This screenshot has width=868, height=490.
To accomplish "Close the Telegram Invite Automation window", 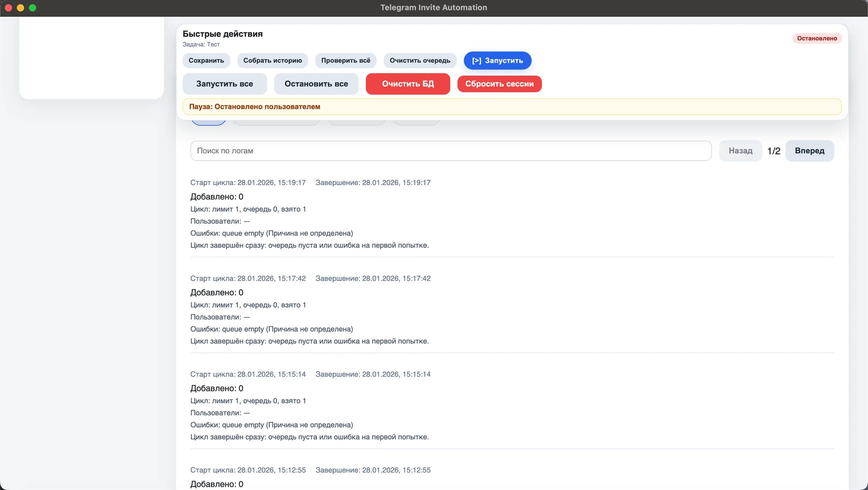I will pos(9,8).
